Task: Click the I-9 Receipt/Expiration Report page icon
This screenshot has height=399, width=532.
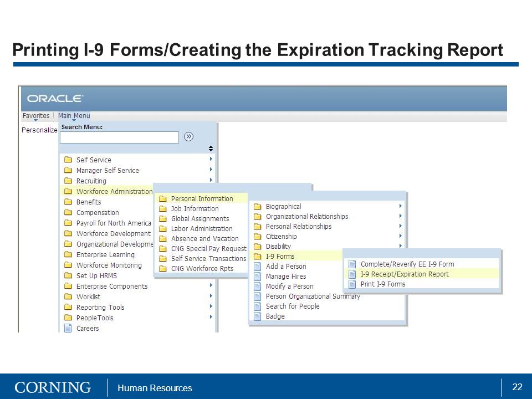Action: point(352,274)
